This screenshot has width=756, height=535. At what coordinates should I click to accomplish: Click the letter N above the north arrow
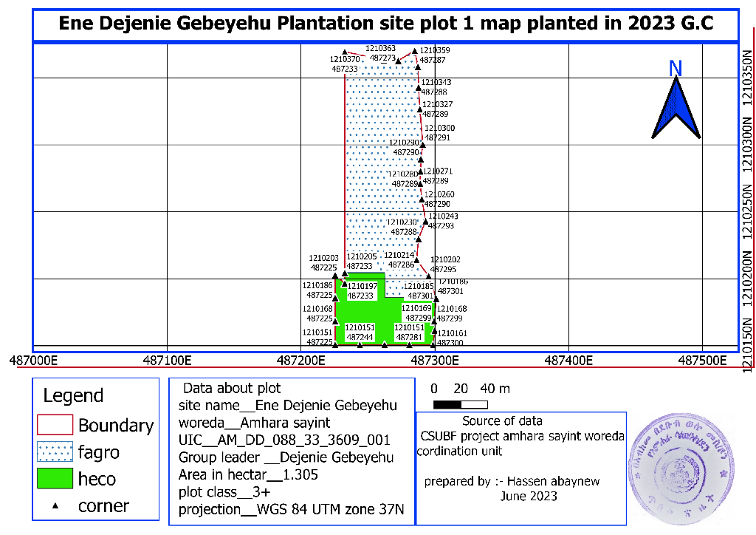click(x=675, y=68)
